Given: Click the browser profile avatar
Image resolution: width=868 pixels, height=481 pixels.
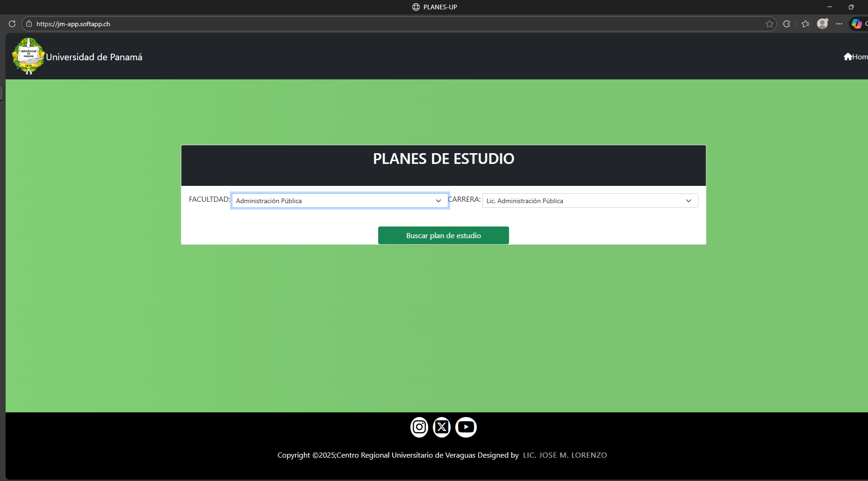Looking at the screenshot, I should (x=822, y=24).
